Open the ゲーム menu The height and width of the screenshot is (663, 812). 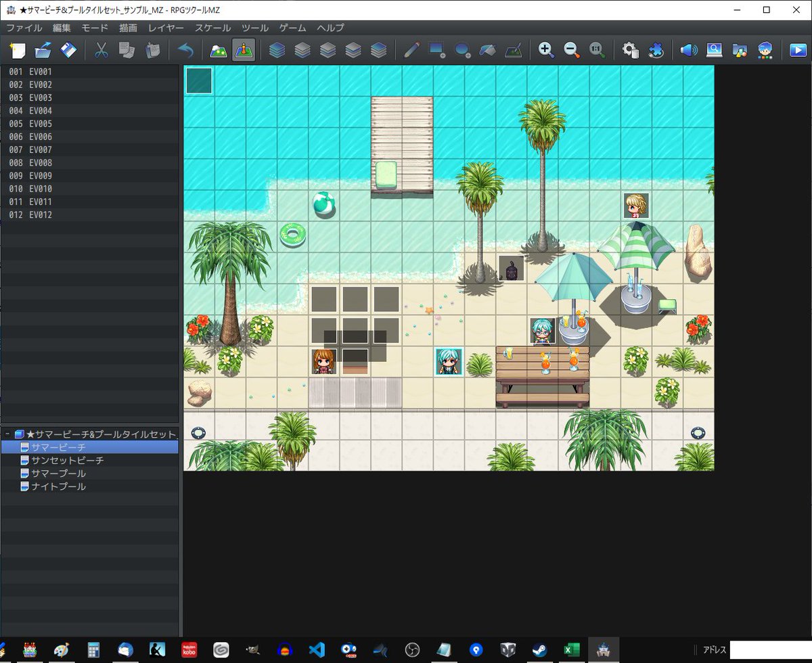(x=293, y=28)
